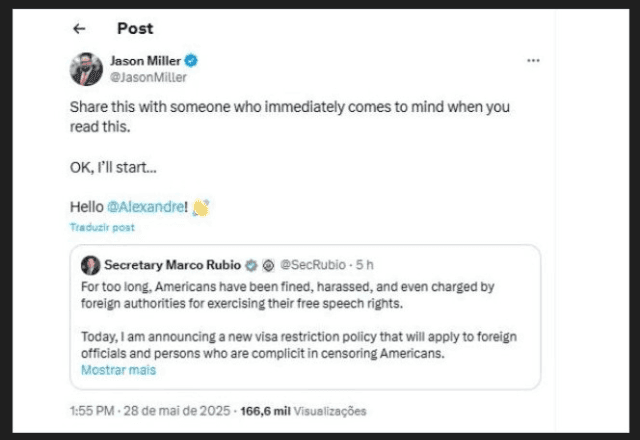Click the @SecRubio handle
The height and width of the screenshot is (440, 640).
311,265
